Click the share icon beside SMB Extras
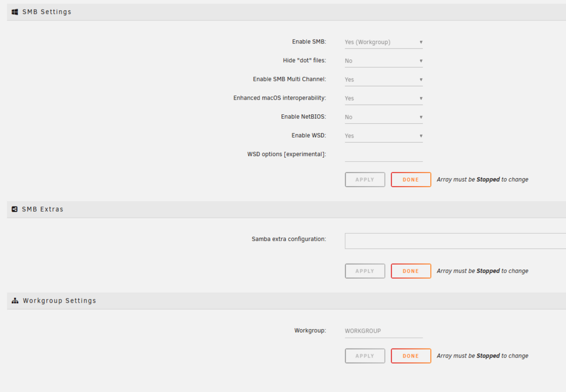566x392 pixels. tap(15, 209)
